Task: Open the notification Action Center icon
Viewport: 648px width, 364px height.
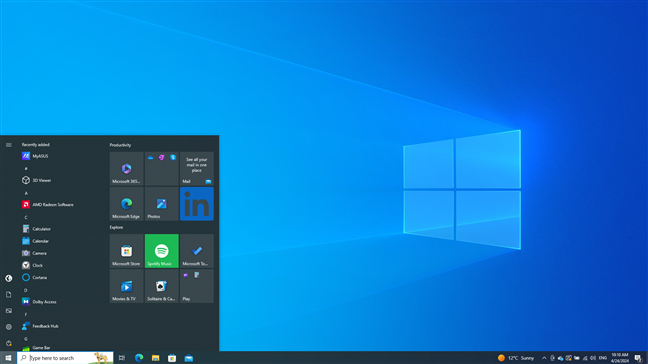Action: [x=638, y=358]
